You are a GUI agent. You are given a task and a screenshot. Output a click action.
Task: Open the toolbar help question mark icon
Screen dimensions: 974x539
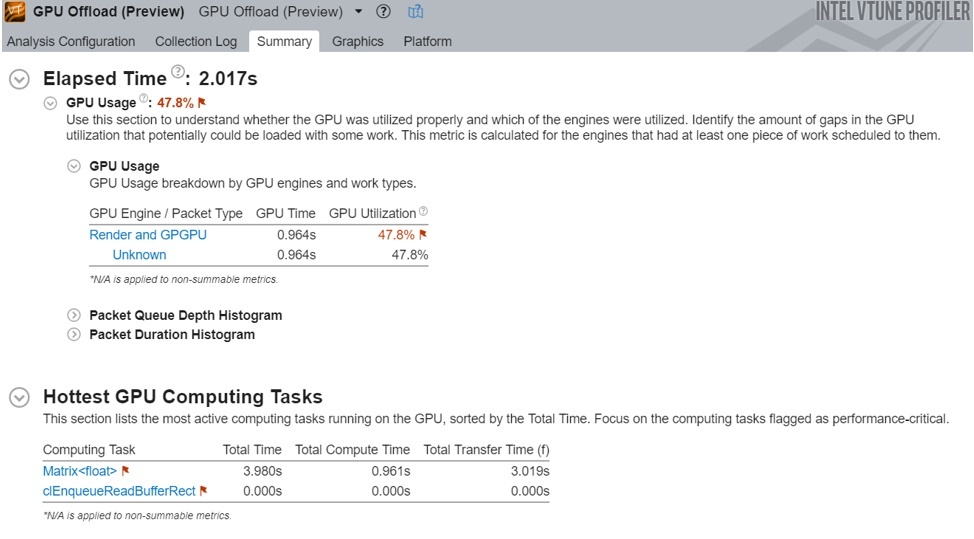click(x=383, y=12)
